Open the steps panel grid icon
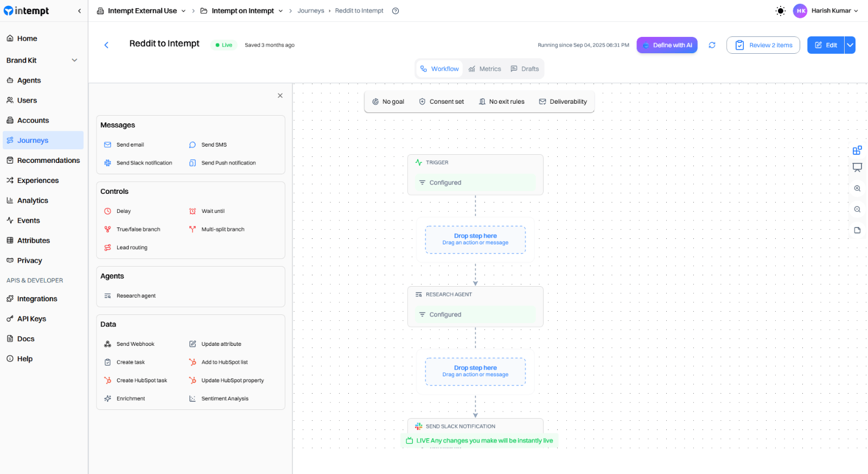The width and height of the screenshot is (868, 474). 857,150
